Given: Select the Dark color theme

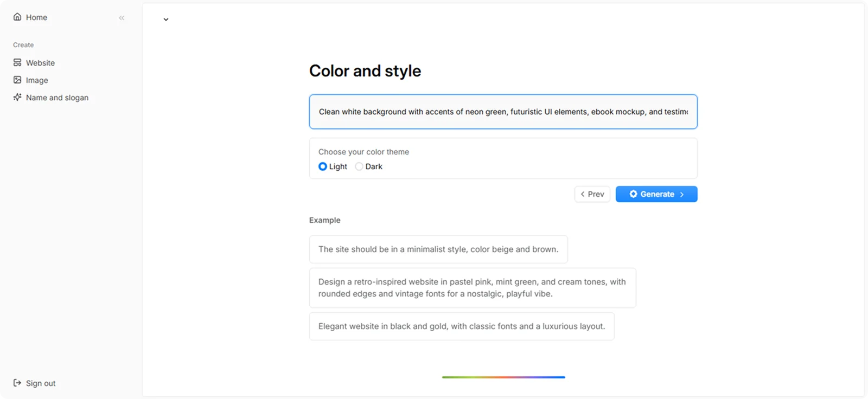Looking at the screenshot, I should 359,166.
